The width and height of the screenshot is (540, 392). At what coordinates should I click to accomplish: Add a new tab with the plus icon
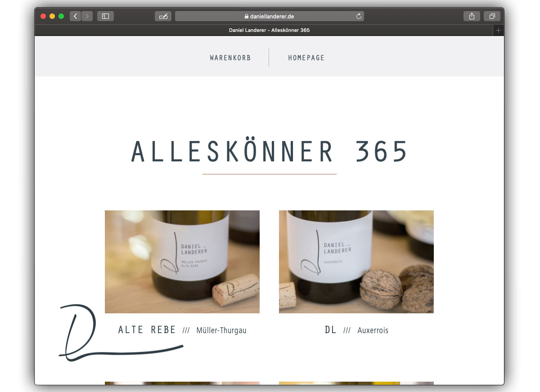(x=498, y=31)
